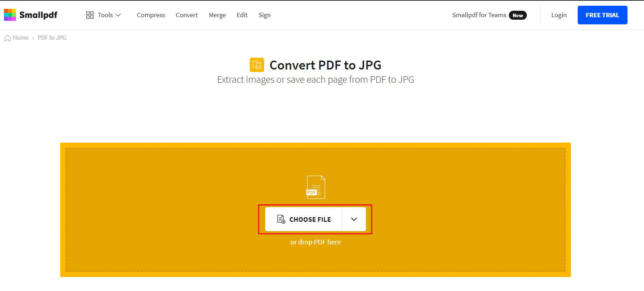The image size is (644, 291).
Task: Expand the file source dropdown arrow
Action: click(x=354, y=219)
